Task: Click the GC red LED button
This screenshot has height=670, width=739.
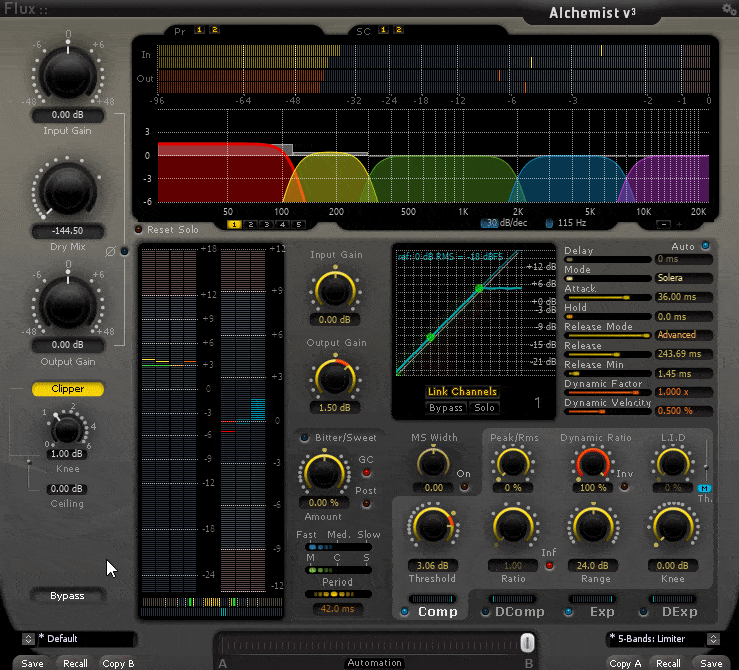Action: [x=367, y=472]
